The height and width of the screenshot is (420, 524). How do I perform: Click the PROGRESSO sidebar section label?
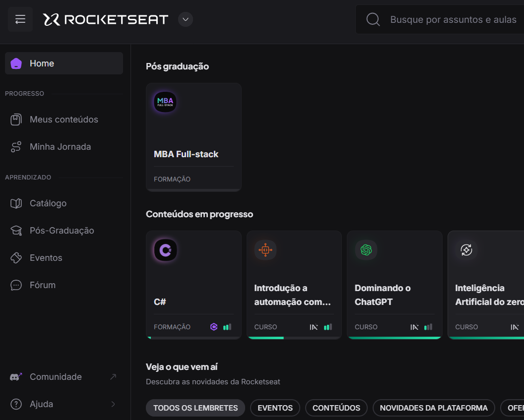click(x=24, y=94)
